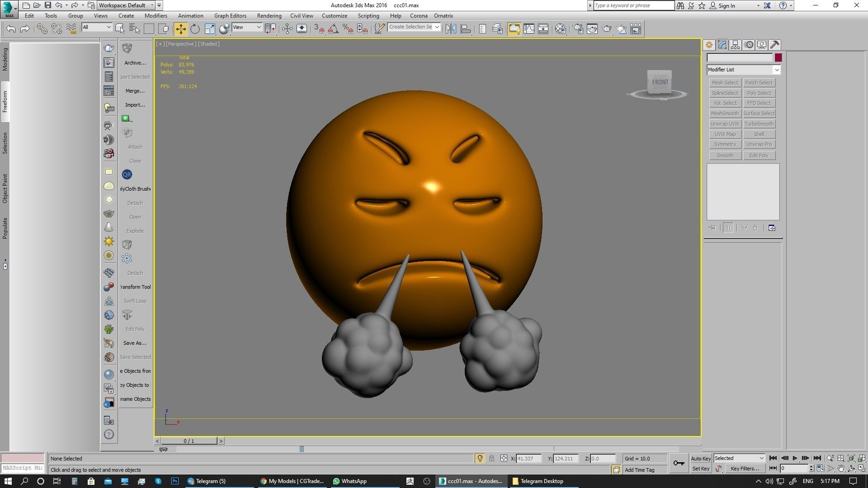Open selection filter All dropdown
This screenshot has height=488, width=868.
[97, 27]
